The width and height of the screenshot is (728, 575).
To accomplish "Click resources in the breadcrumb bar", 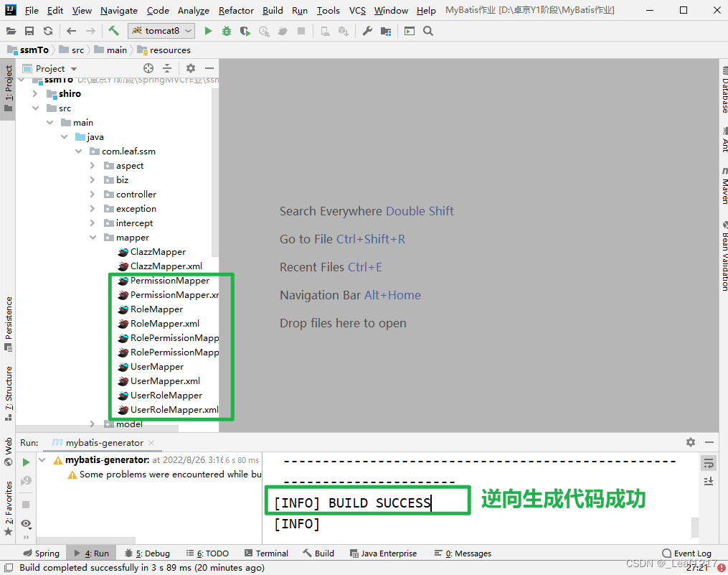I will click(169, 50).
